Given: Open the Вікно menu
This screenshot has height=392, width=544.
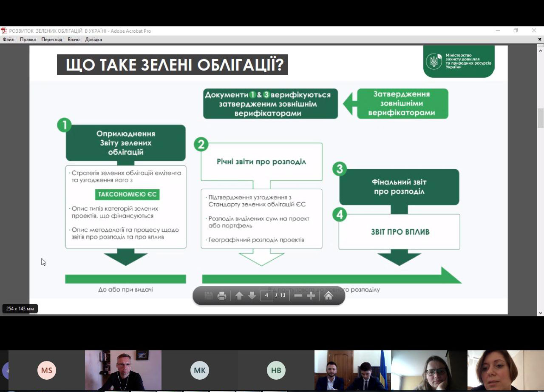Looking at the screenshot, I should coord(74,40).
